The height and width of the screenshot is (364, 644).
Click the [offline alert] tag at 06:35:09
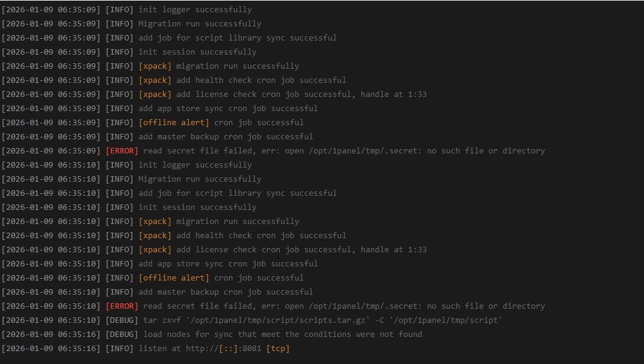click(x=174, y=123)
